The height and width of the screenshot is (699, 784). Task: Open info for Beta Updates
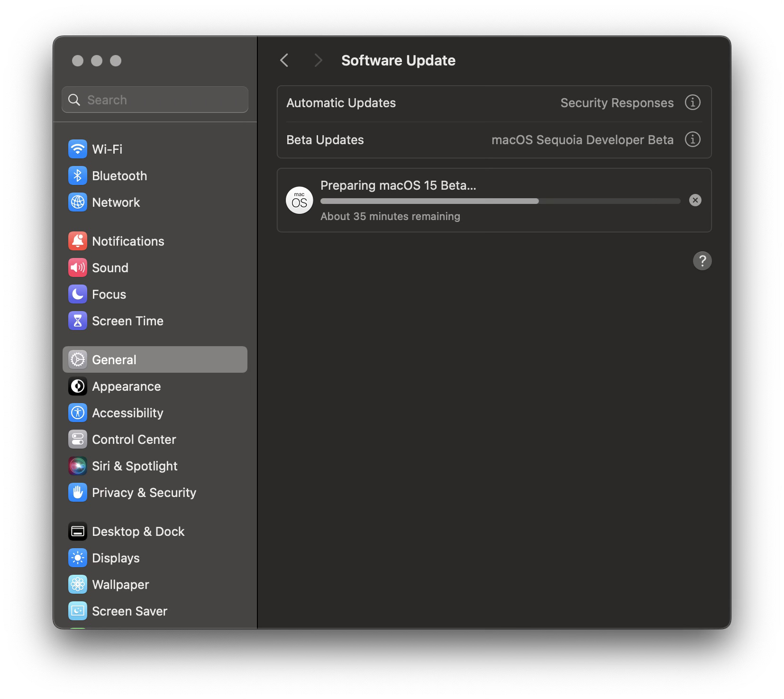pyautogui.click(x=693, y=139)
